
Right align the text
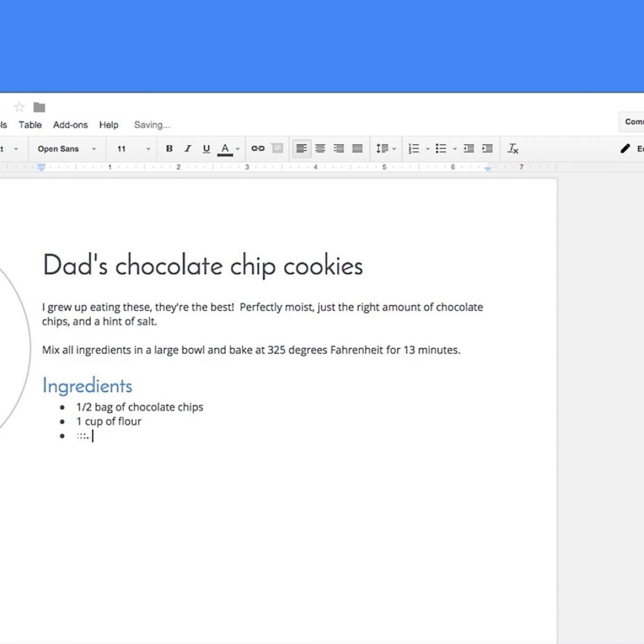click(x=339, y=149)
